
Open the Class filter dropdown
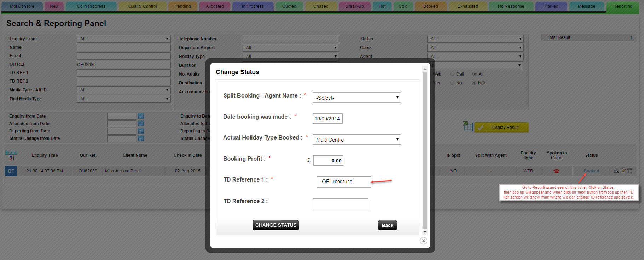pos(475,47)
